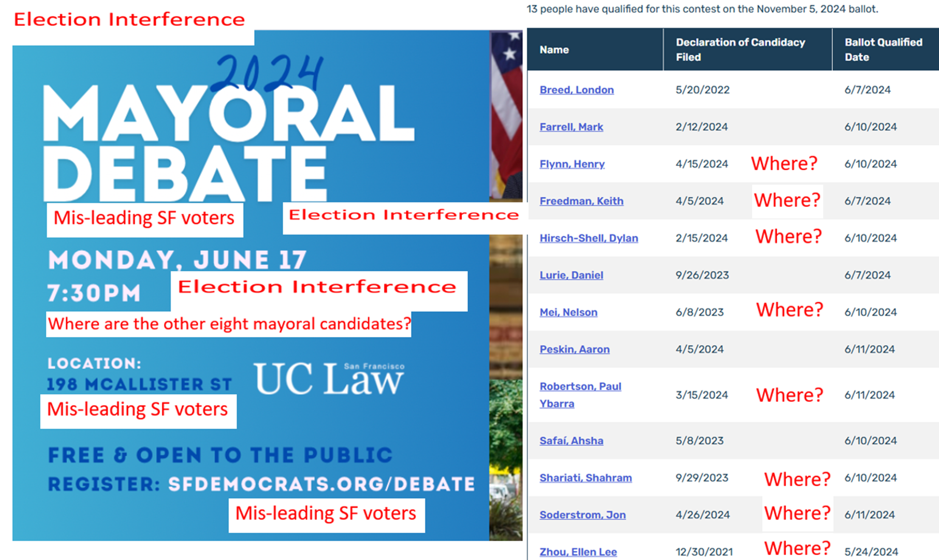Select the Freedman, Keith link

coord(581,201)
